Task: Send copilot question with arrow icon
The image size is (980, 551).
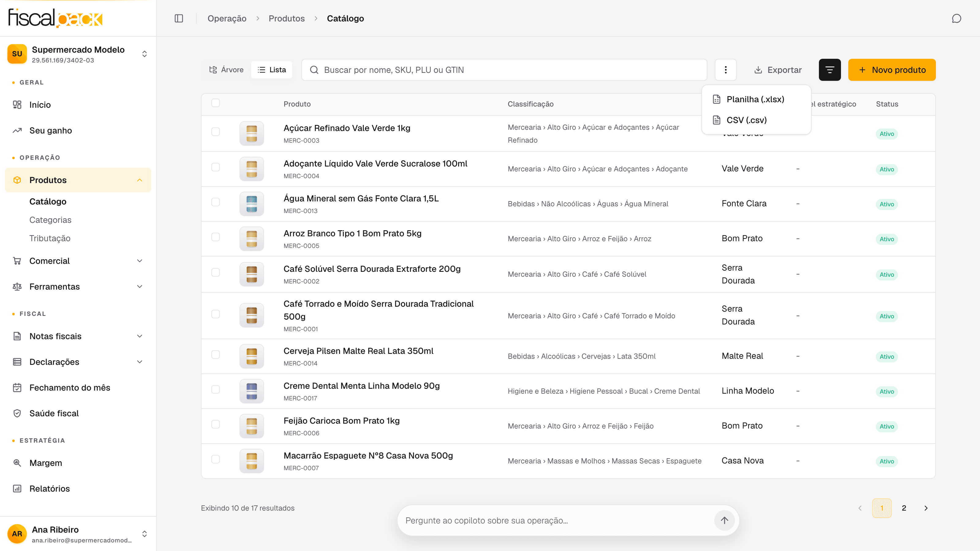Action: click(724, 520)
